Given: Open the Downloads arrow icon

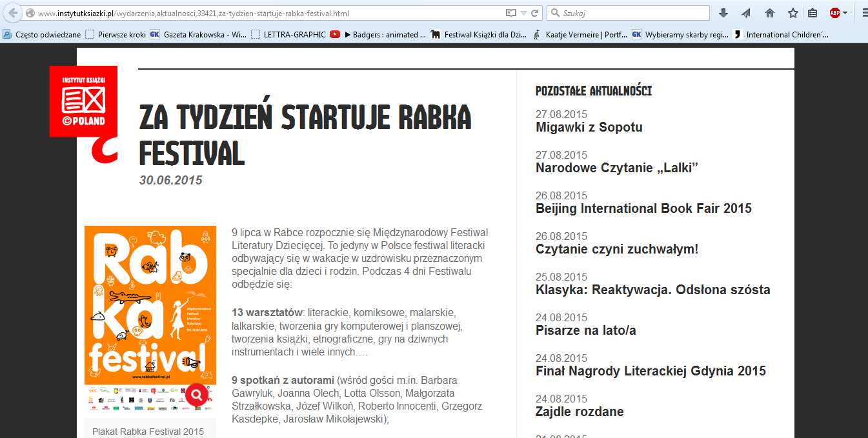Looking at the screenshot, I should coord(723,13).
